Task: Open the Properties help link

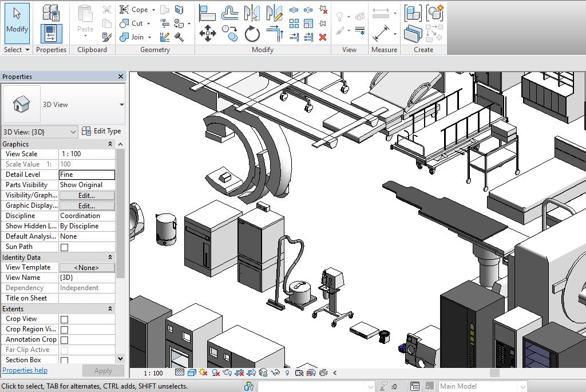Action: [x=25, y=370]
